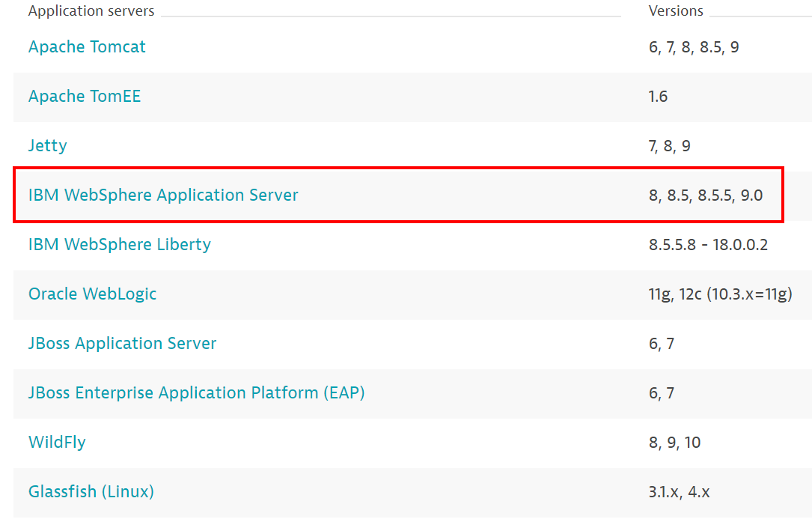Select TomEE version text '1.6'

tap(658, 97)
